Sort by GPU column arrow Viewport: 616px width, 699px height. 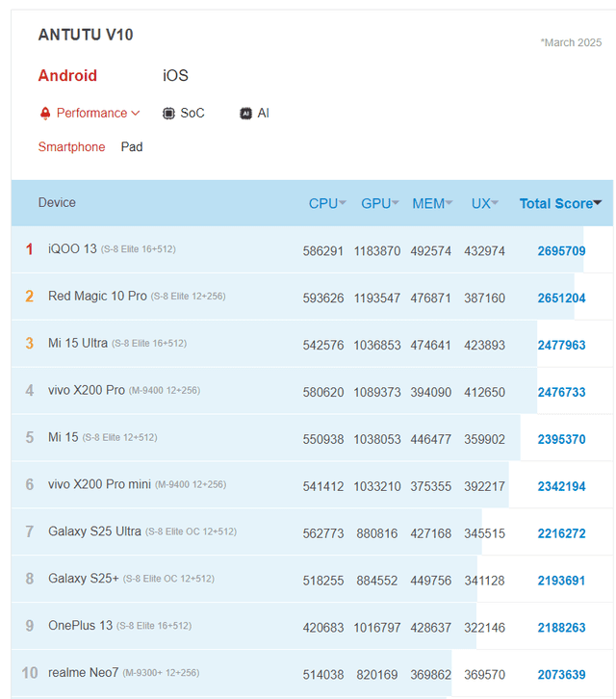(395, 203)
